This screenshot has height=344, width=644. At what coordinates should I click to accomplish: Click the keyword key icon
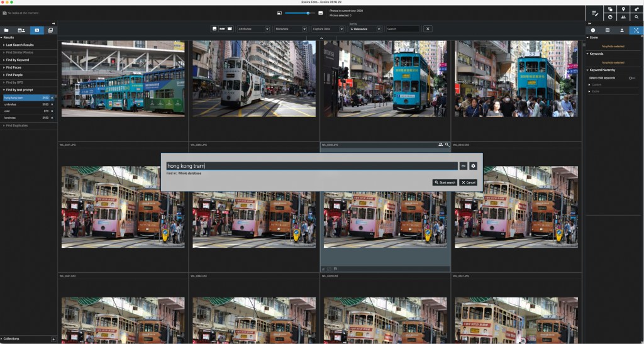tap(636, 9)
